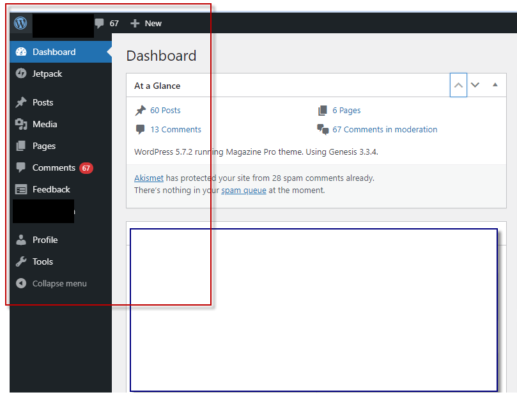
Task: Open the New menu in the admin bar
Action: [x=145, y=23]
